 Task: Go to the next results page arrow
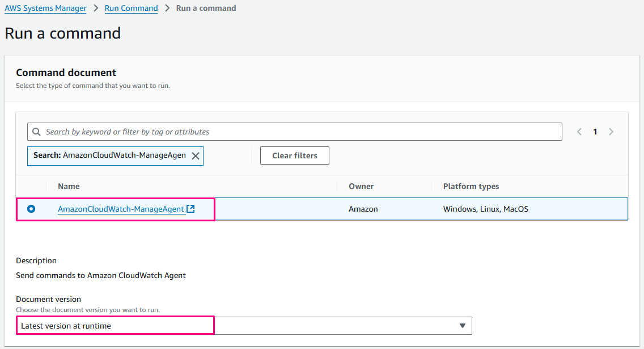[611, 132]
